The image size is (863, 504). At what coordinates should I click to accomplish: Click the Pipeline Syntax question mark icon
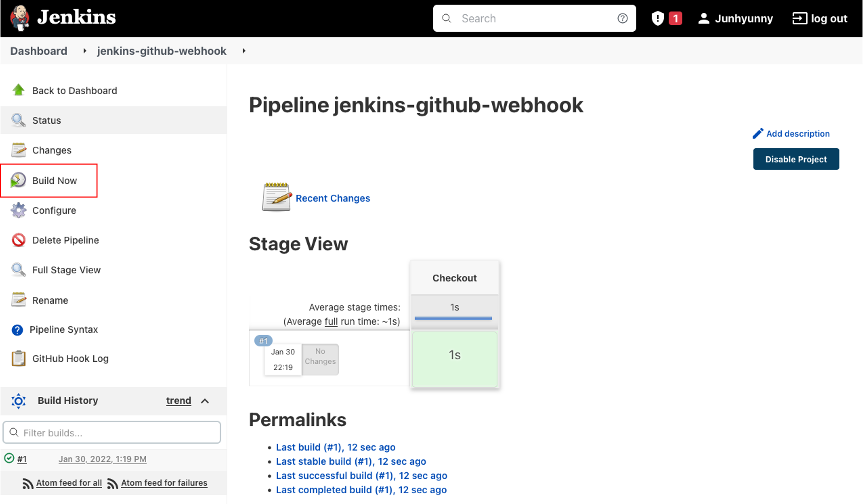17,329
